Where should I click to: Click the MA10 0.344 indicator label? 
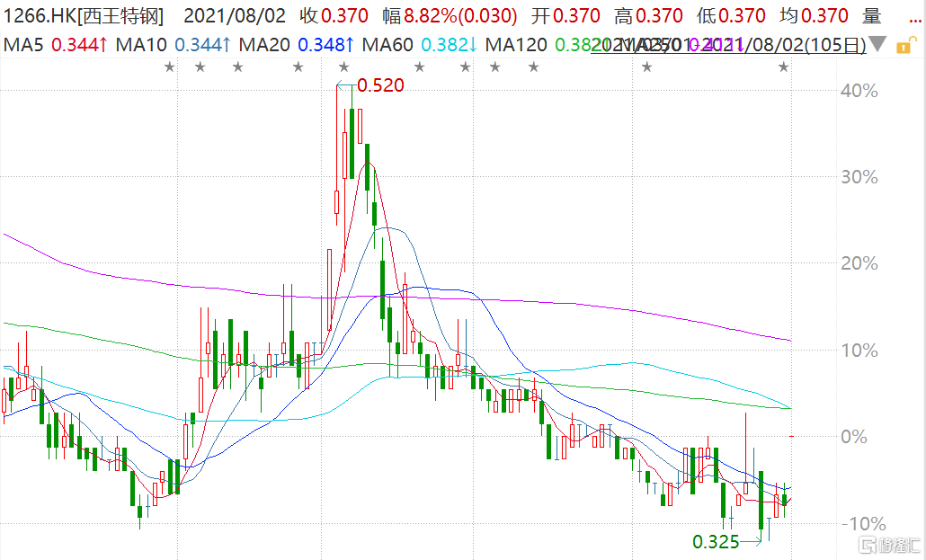click(x=173, y=44)
